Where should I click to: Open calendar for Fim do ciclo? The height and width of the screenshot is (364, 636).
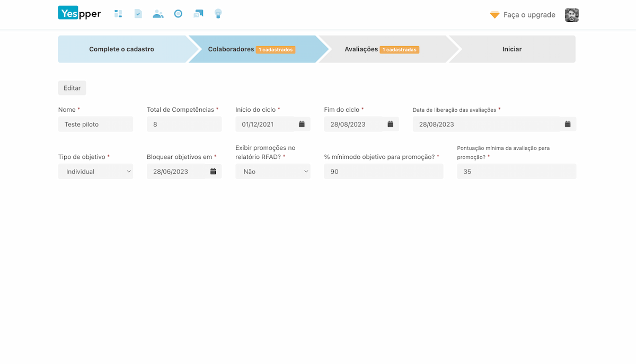390,124
